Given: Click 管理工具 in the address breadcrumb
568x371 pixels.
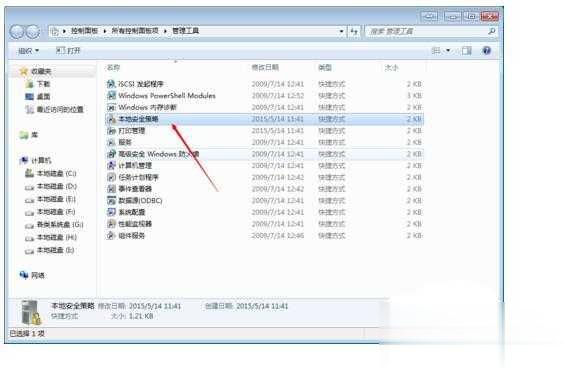Looking at the screenshot, I should coord(185,31).
